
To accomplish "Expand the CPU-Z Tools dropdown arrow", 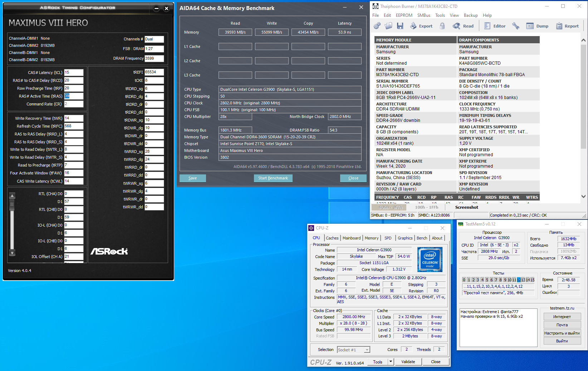I will pyautogui.click(x=391, y=362).
